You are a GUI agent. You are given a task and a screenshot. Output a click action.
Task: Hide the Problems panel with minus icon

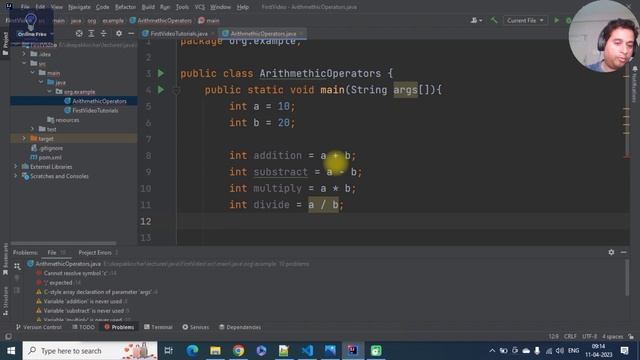[x=623, y=252]
